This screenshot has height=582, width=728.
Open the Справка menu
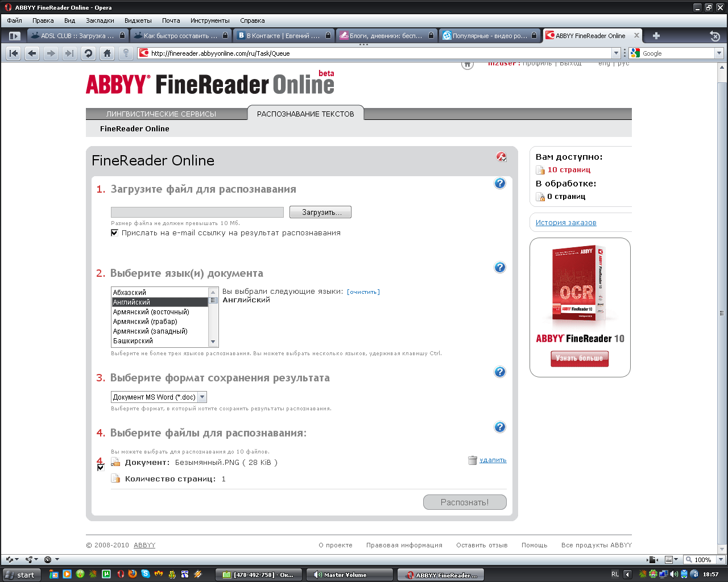253,20
